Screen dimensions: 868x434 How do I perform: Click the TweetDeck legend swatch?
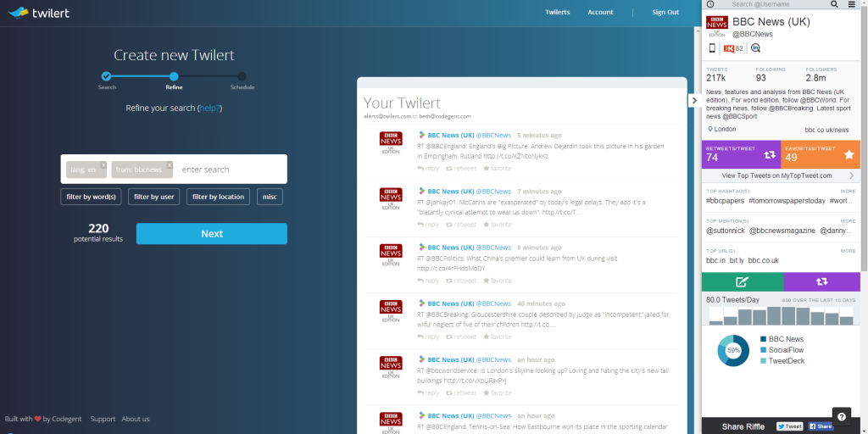[764, 361]
